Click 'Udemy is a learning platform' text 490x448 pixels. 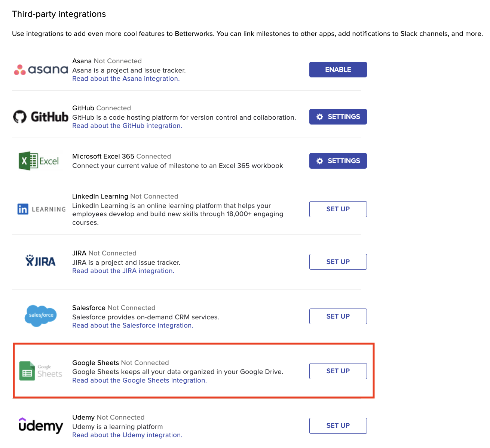pyautogui.click(x=117, y=427)
